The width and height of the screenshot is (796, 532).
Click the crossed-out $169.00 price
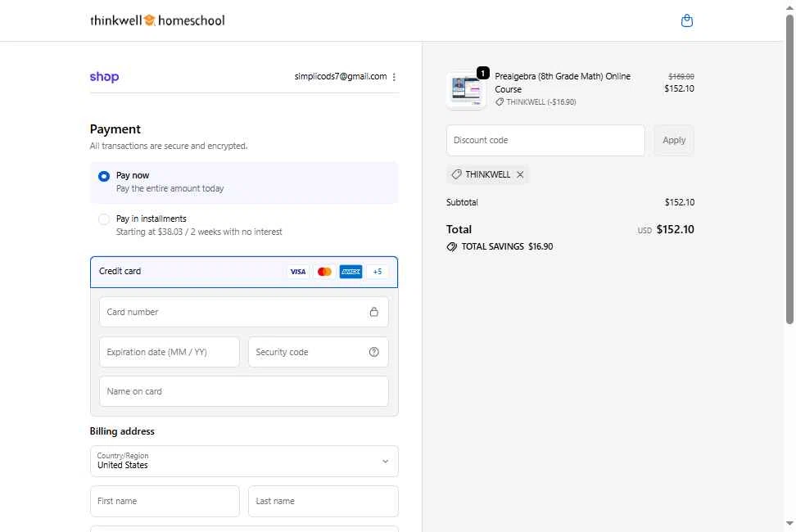[681, 77]
